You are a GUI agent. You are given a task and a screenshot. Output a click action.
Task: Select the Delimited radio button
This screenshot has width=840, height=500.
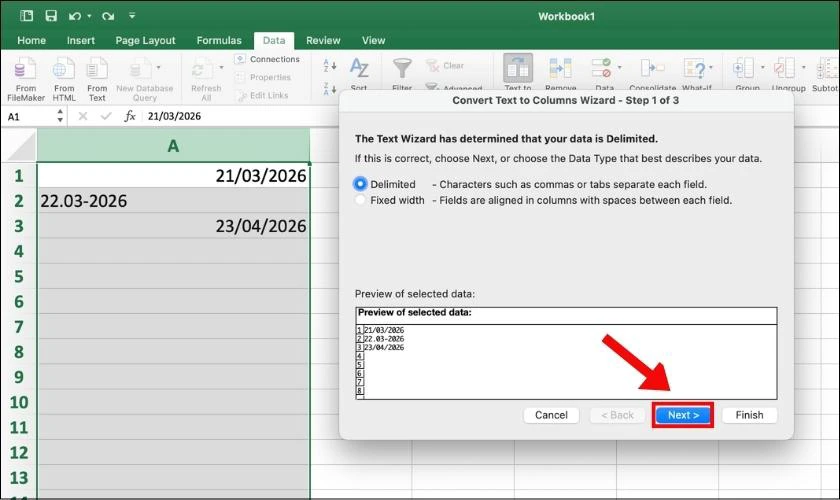coord(361,184)
